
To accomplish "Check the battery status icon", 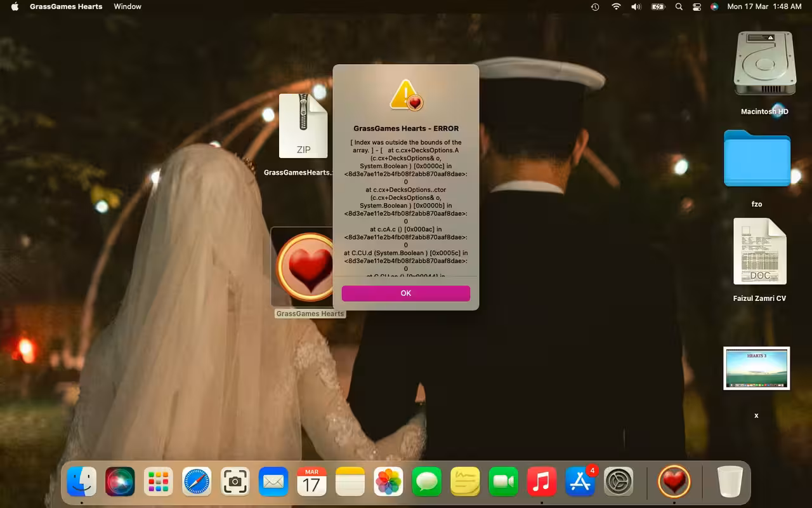I will click(x=658, y=6).
